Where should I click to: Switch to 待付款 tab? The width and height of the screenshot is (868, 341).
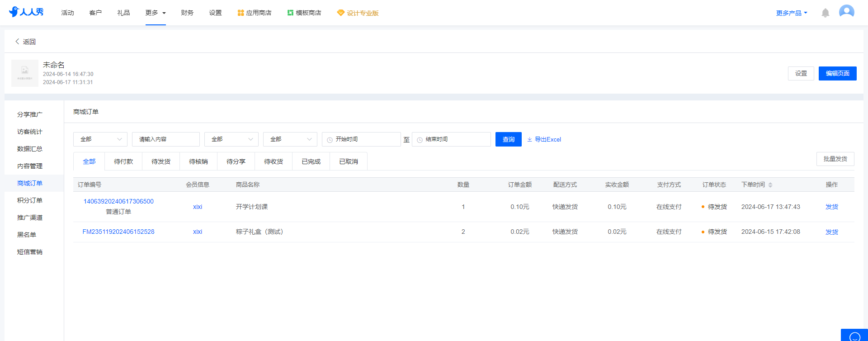[x=123, y=161]
